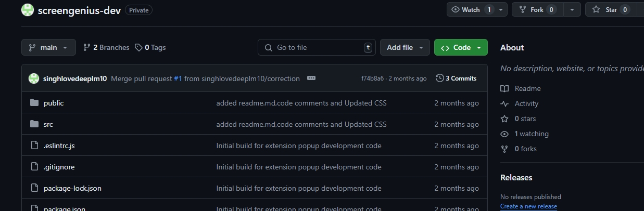Open the Readme link in About

point(527,88)
